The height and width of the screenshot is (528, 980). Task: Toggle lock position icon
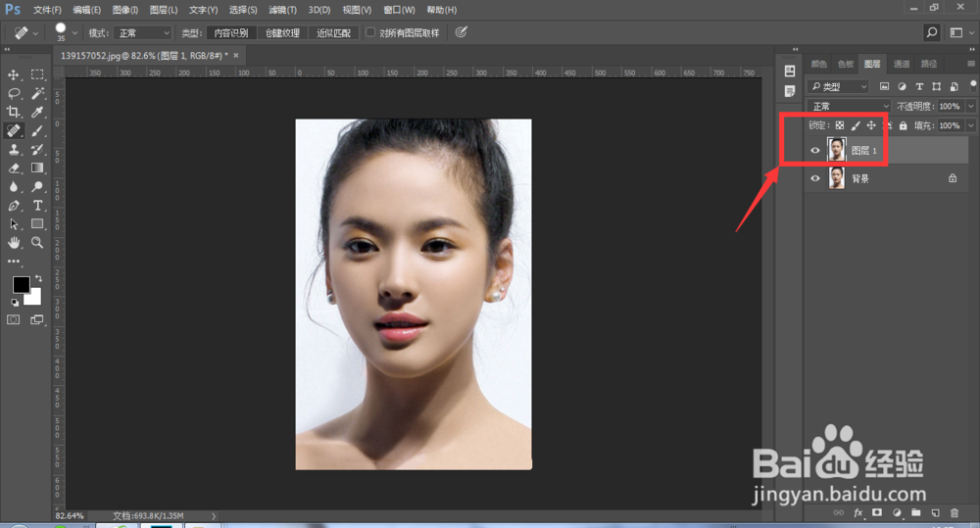[x=871, y=125]
